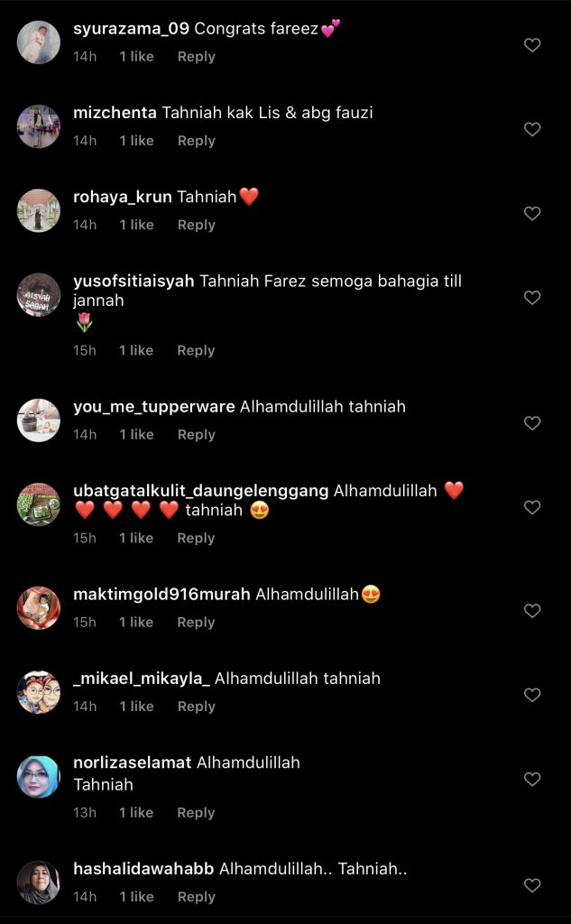View the 1 like on _mikael_mikayla_'s comment
The height and width of the screenshot is (924, 571).
(136, 707)
